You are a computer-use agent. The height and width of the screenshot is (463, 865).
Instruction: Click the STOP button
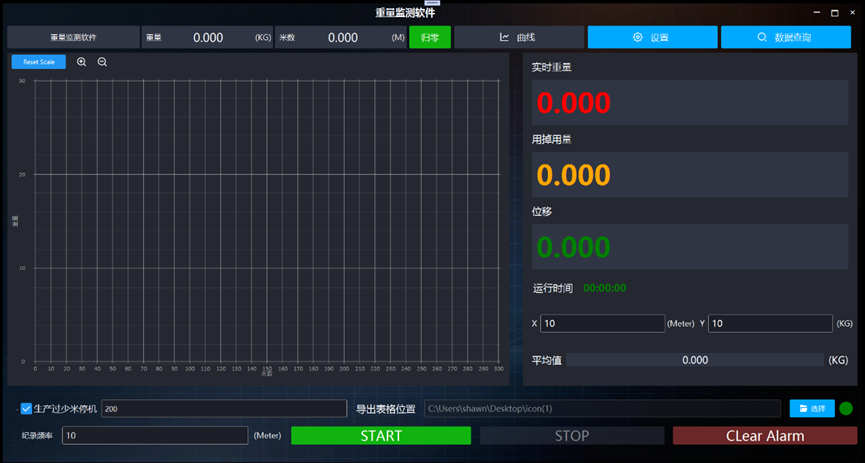(x=572, y=435)
